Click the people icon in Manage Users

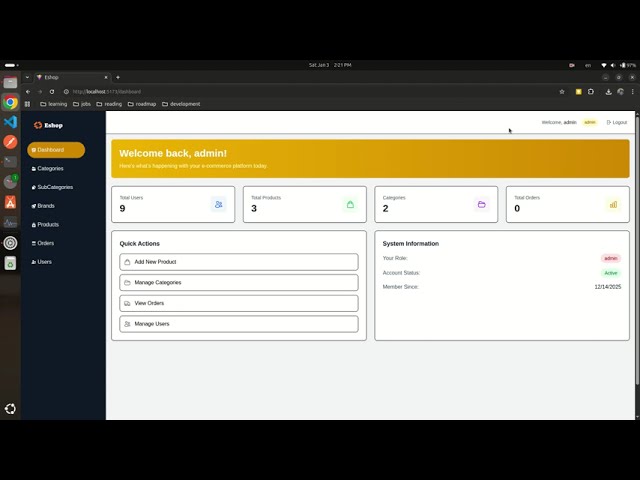click(127, 324)
